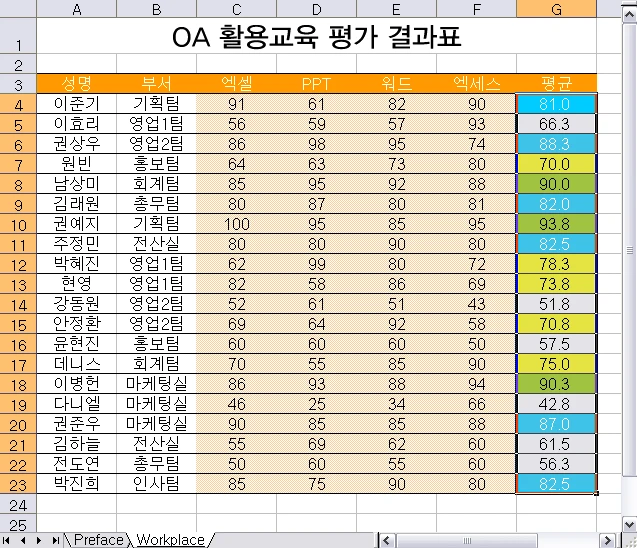Select column C header
The height and width of the screenshot is (548, 637).
(x=236, y=9)
